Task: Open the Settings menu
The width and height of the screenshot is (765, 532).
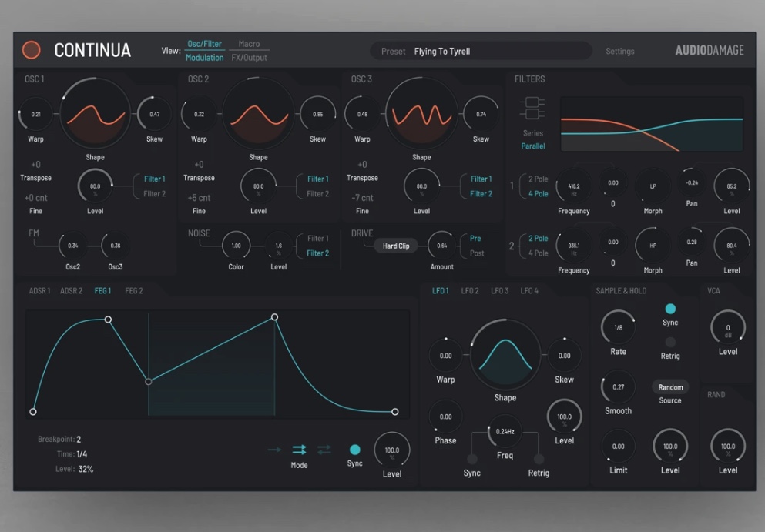Action: 620,52
